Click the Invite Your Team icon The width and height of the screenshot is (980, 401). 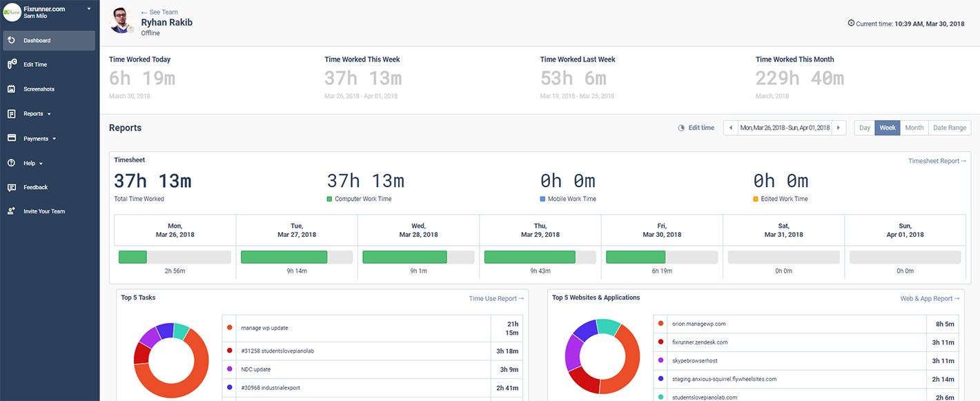(12, 211)
